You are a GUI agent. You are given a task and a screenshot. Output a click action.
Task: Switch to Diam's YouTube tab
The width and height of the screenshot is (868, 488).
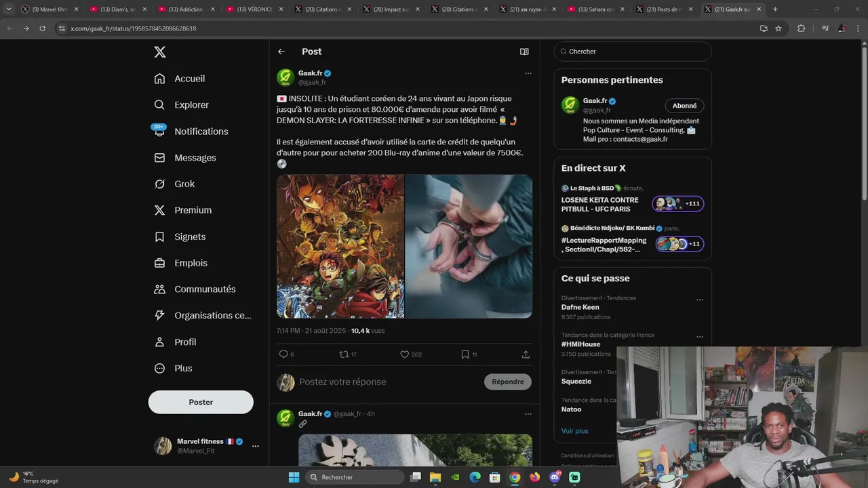[x=117, y=9]
